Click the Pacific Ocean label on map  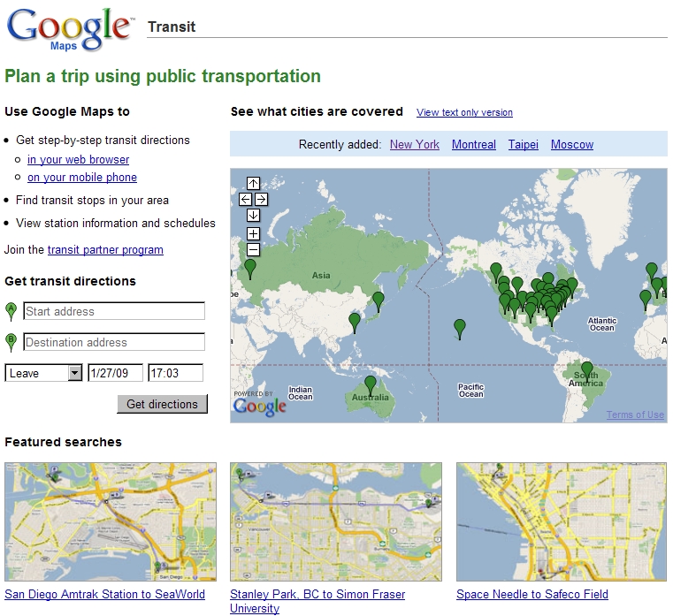tap(470, 391)
